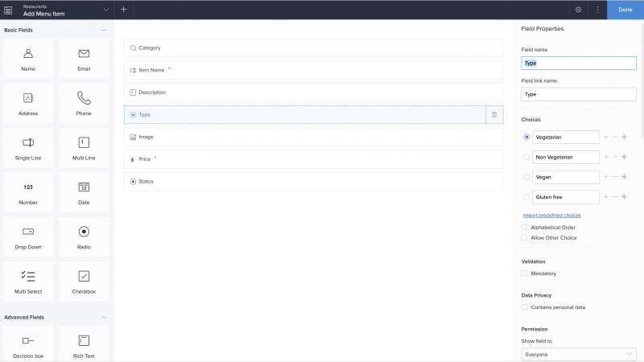644x362 pixels.
Task: Open the vertical dots more menu
Action: 597,10
